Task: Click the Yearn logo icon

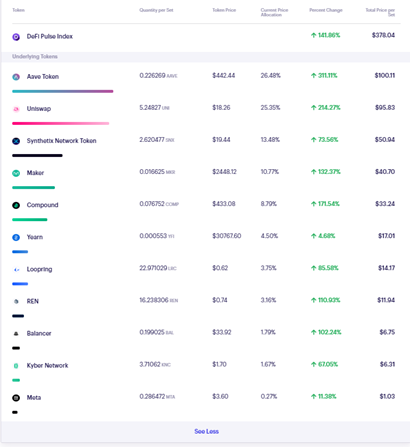Action: 16,237
